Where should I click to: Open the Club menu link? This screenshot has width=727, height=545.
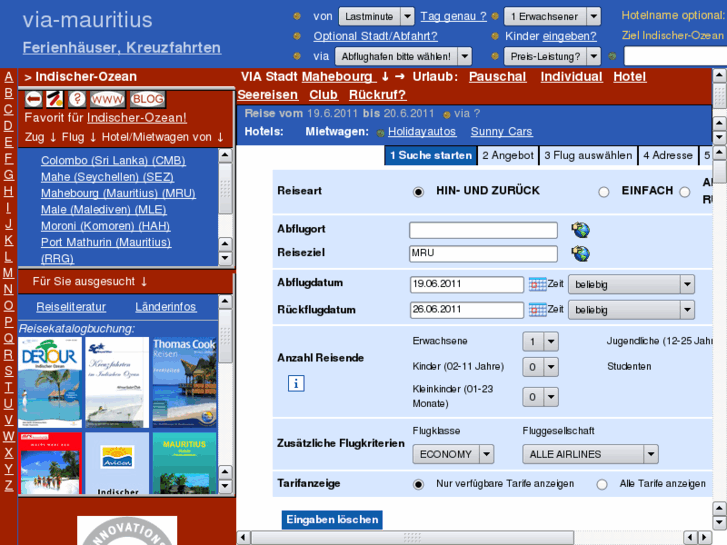click(323, 95)
